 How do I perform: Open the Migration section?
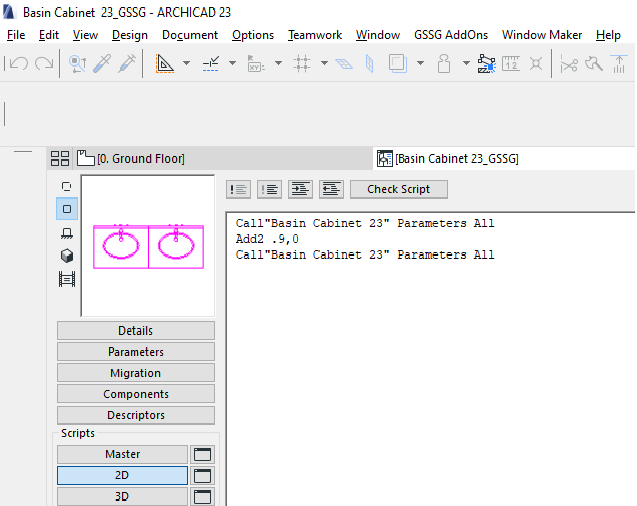(136, 373)
